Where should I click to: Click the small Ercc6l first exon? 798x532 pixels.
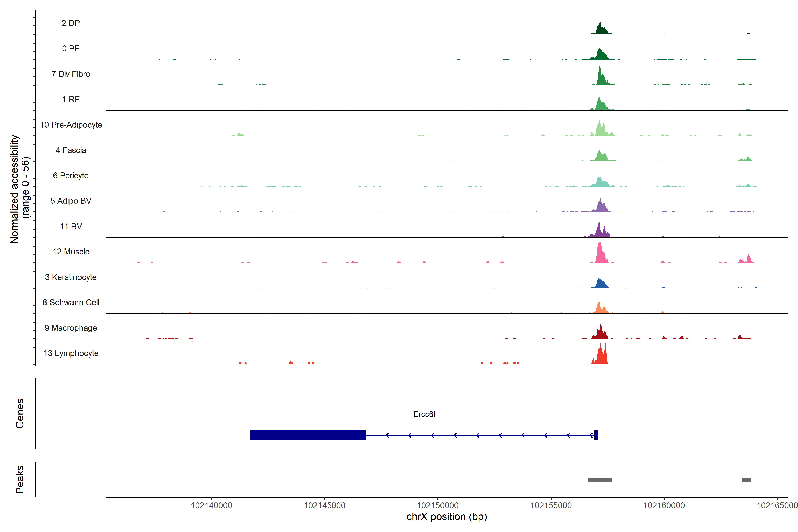tap(596, 435)
